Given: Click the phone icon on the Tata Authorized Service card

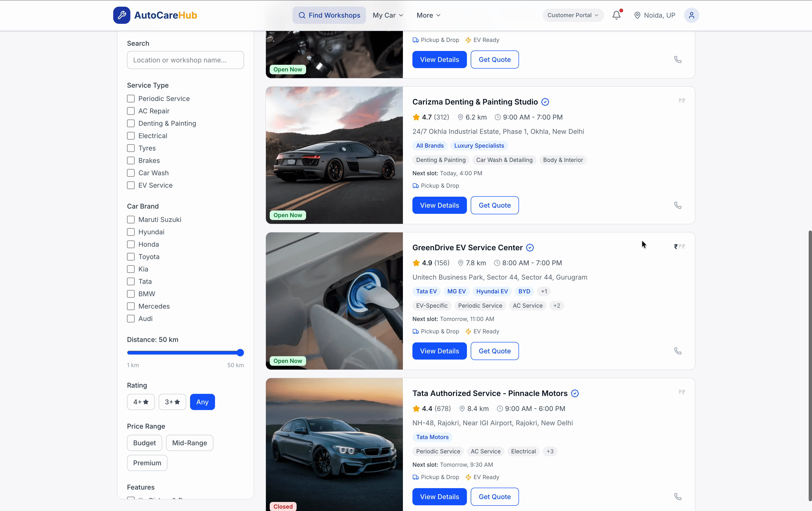Looking at the screenshot, I should pyautogui.click(x=678, y=496).
